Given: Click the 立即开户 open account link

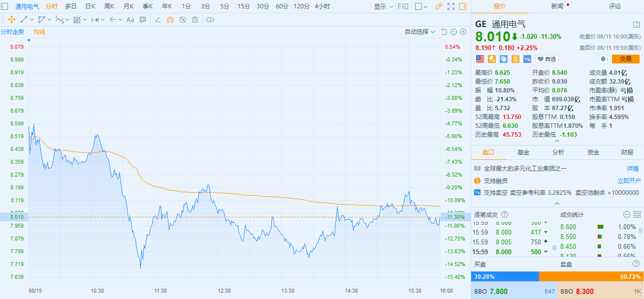Looking at the screenshot, I should [x=629, y=180].
